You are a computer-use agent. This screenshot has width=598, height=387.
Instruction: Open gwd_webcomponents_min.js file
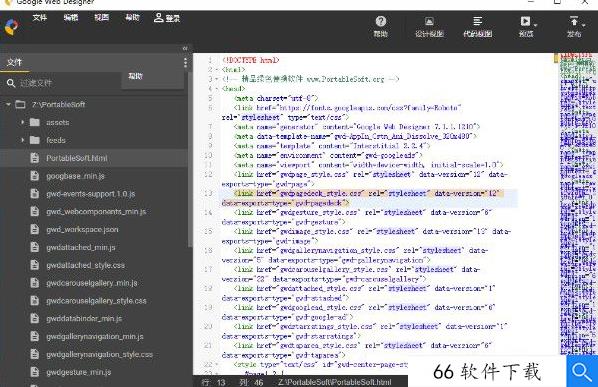96,212
